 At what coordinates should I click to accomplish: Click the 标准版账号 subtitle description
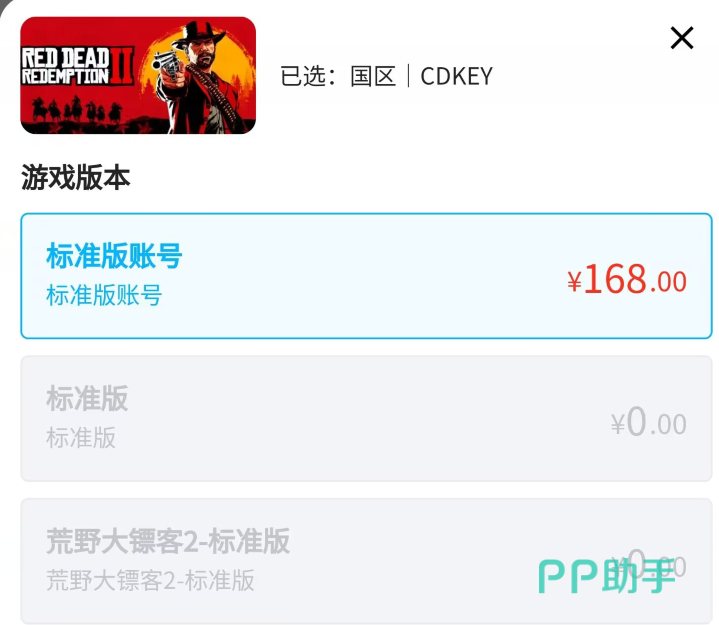(104, 295)
